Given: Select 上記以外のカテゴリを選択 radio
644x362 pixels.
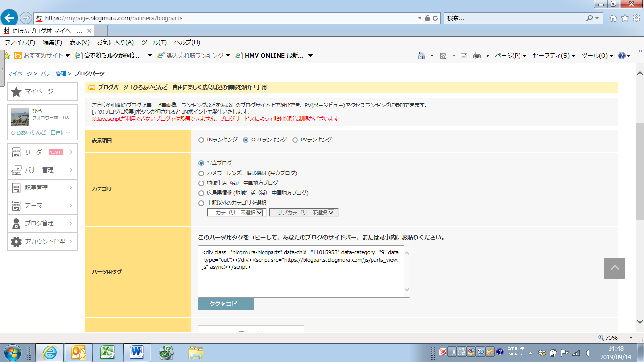Looking at the screenshot, I should (201, 203).
